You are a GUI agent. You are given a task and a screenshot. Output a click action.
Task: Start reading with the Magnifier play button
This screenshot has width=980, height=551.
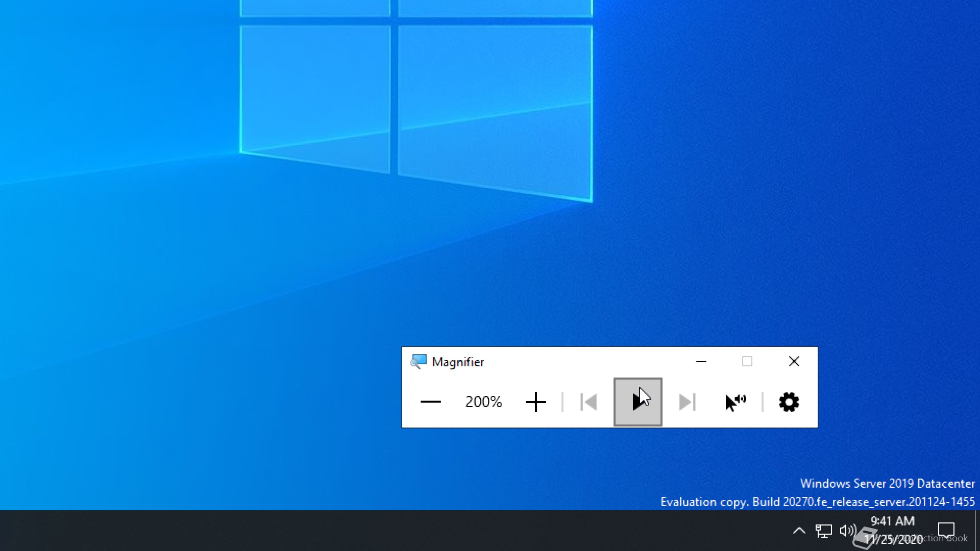click(638, 402)
